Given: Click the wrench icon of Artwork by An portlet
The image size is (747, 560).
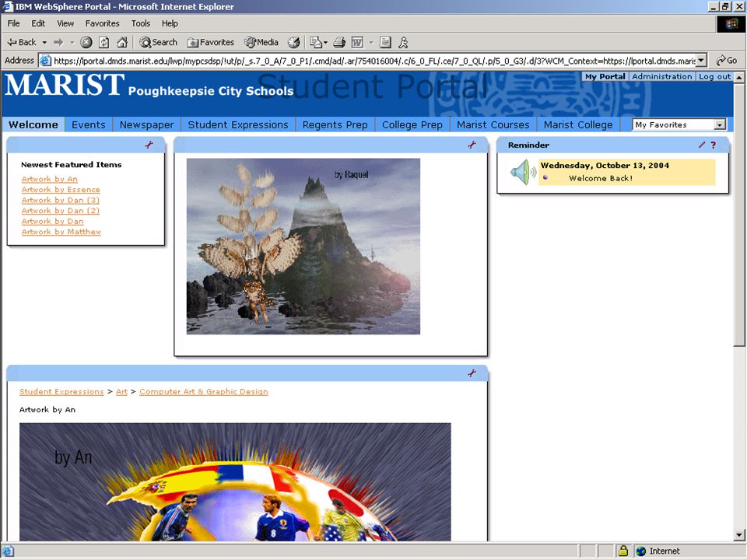Looking at the screenshot, I should 472,373.
